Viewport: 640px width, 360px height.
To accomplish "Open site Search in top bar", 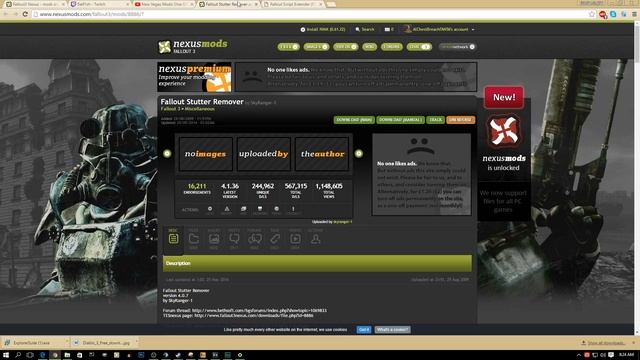I will click(364, 29).
